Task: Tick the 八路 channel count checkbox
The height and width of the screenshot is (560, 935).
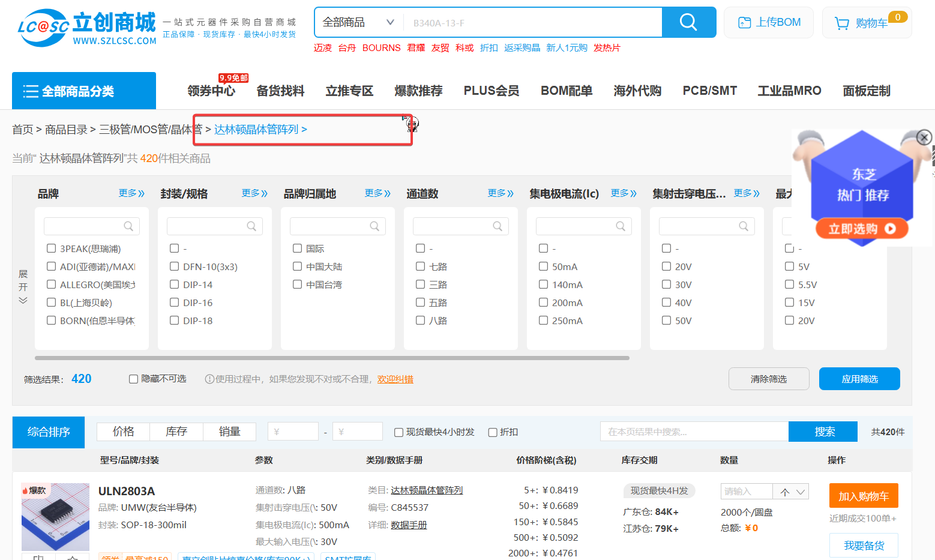Action: point(421,321)
